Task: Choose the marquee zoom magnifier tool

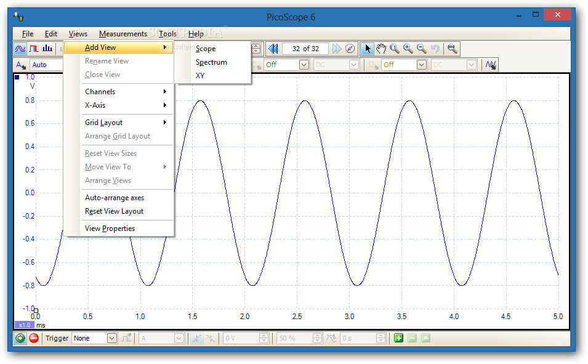Action: click(x=395, y=49)
